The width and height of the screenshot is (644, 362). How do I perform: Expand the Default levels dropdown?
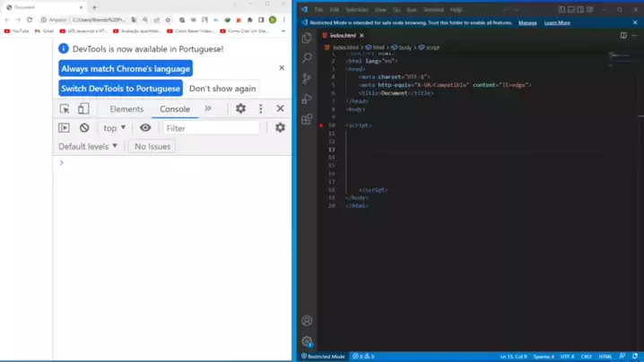coord(88,146)
